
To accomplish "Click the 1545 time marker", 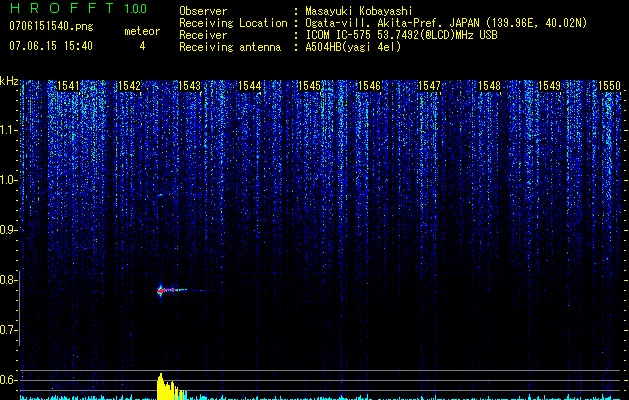I will [x=310, y=85].
